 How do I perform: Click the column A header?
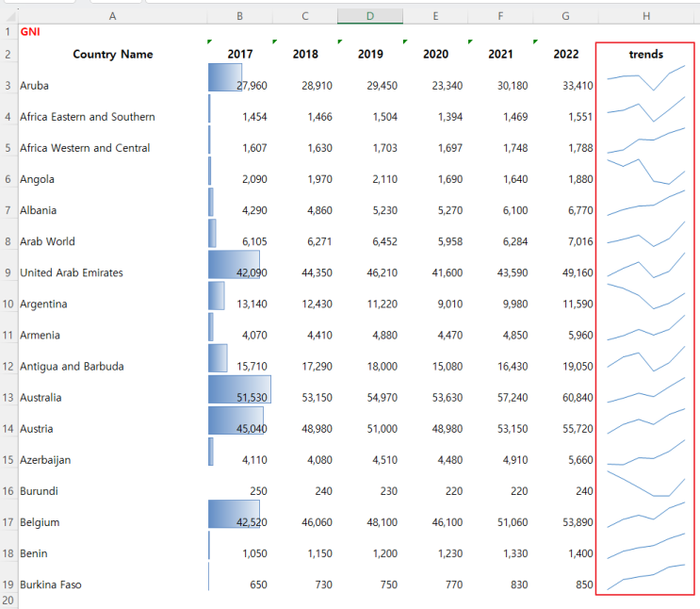point(112,16)
